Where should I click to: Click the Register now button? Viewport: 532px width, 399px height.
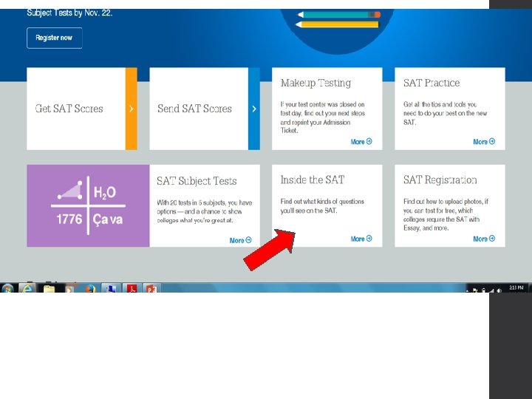click(54, 38)
